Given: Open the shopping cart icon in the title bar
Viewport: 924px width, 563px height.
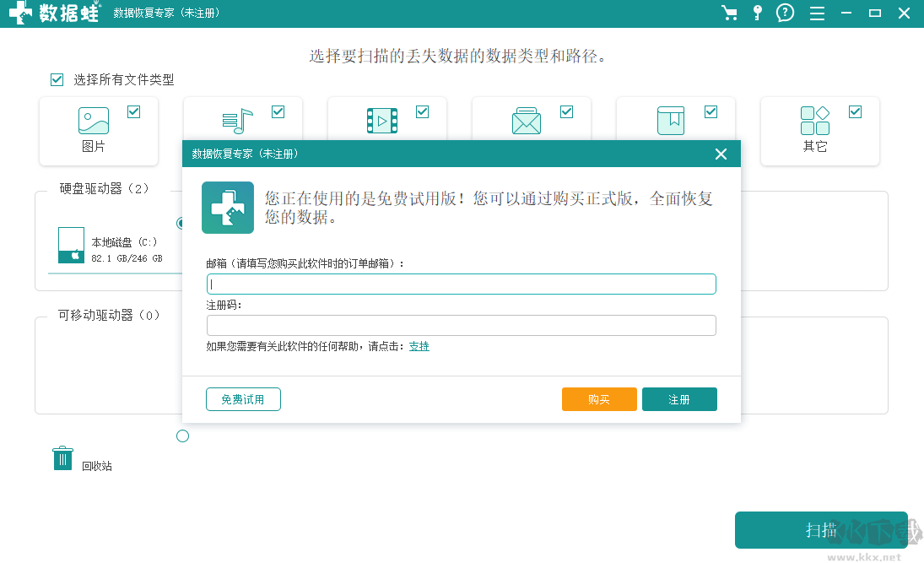Looking at the screenshot, I should pos(729,14).
